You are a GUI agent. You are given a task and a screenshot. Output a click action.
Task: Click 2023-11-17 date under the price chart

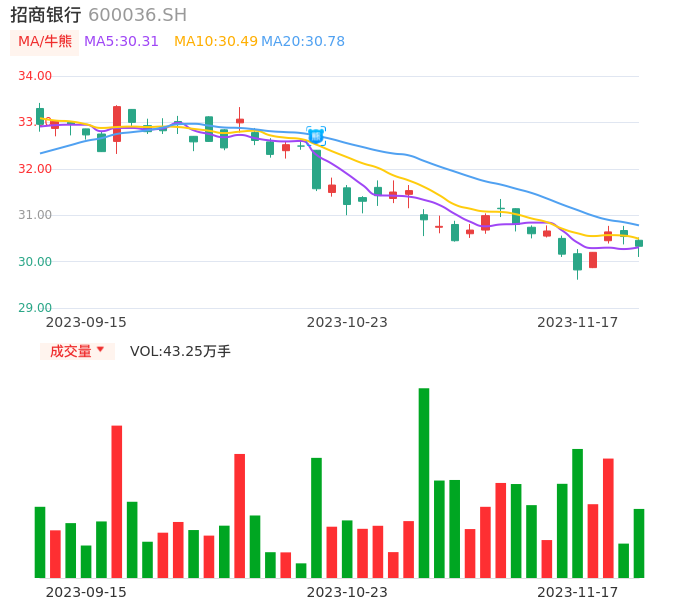578,323
